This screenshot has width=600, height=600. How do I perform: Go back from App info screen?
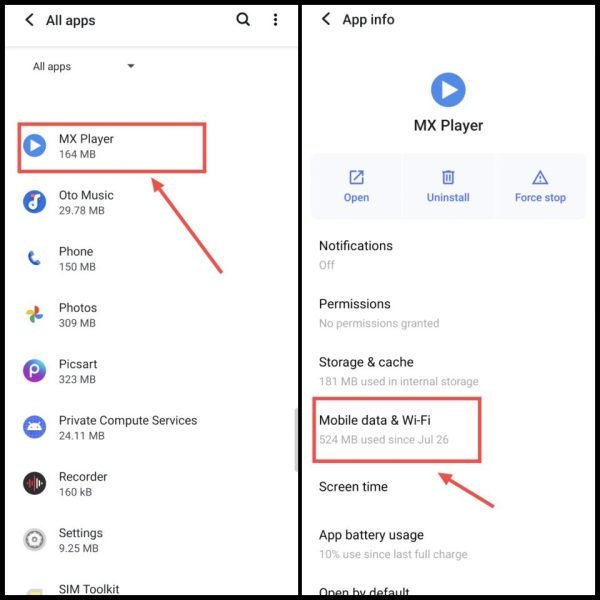coord(326,19)
